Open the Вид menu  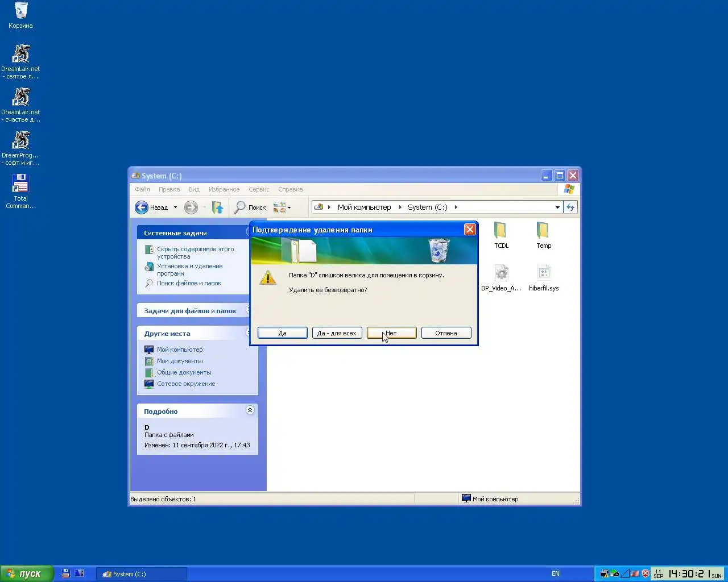(x=194, y=189)
